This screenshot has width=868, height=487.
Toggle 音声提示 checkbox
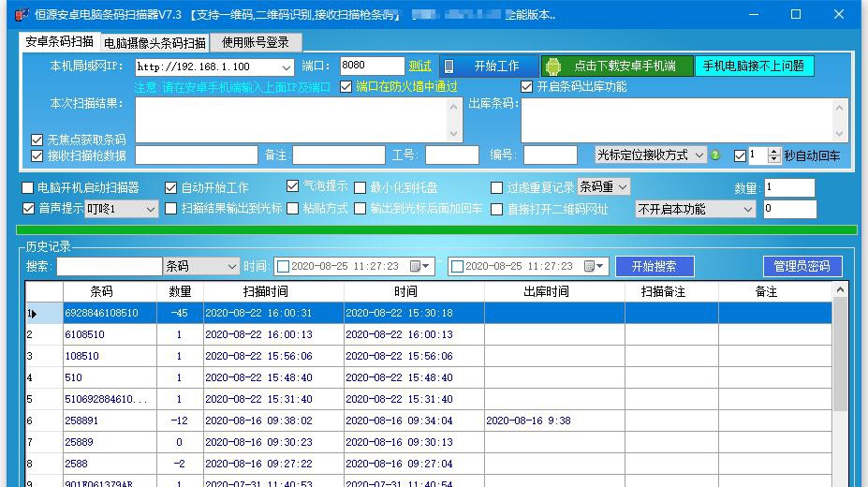coord(28,209)
